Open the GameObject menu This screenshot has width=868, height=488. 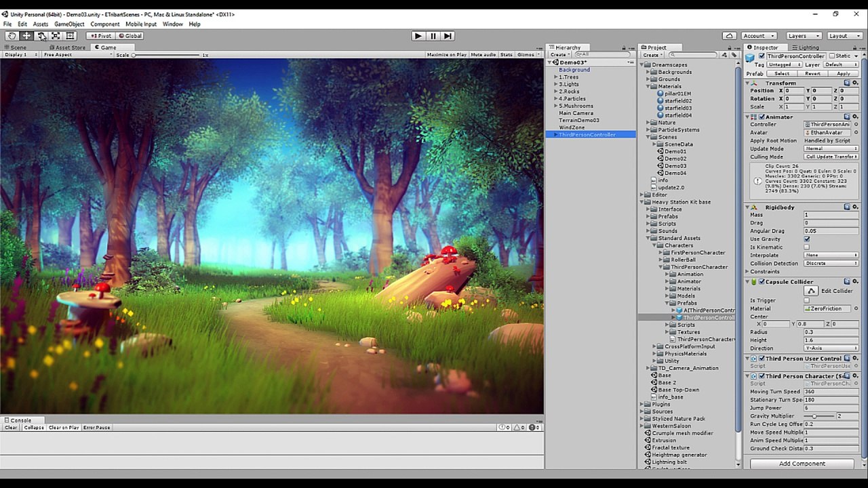click(x=69, y=24)
